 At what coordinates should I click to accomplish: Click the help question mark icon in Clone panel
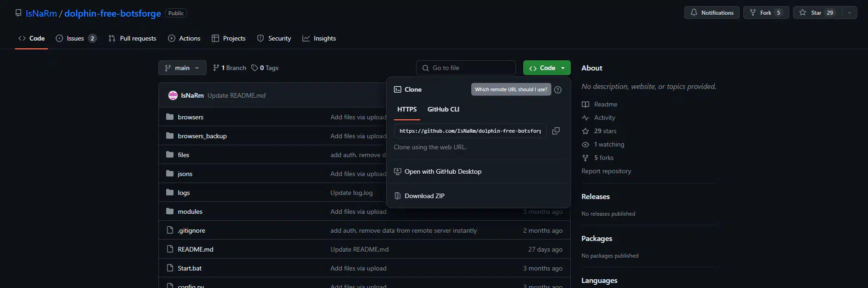pyautogui.click(x=558, y=90)
